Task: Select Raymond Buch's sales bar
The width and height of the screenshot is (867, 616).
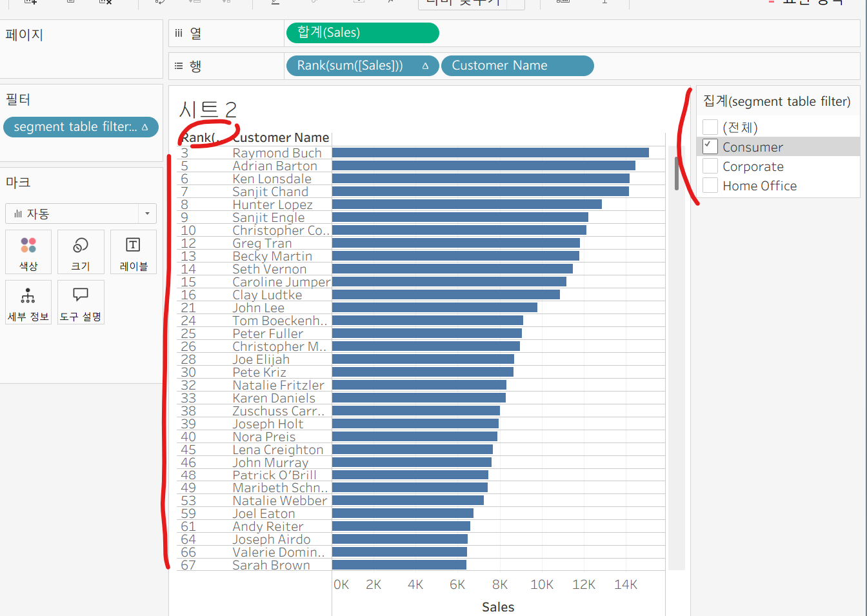Action: tap(490, 153)
